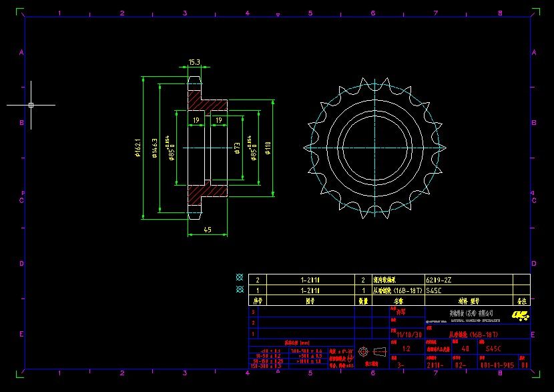The height and width of the screenshot is (392, 554).
Task: Select the φ110 hub diameter dimension
Action: point(268,148)
